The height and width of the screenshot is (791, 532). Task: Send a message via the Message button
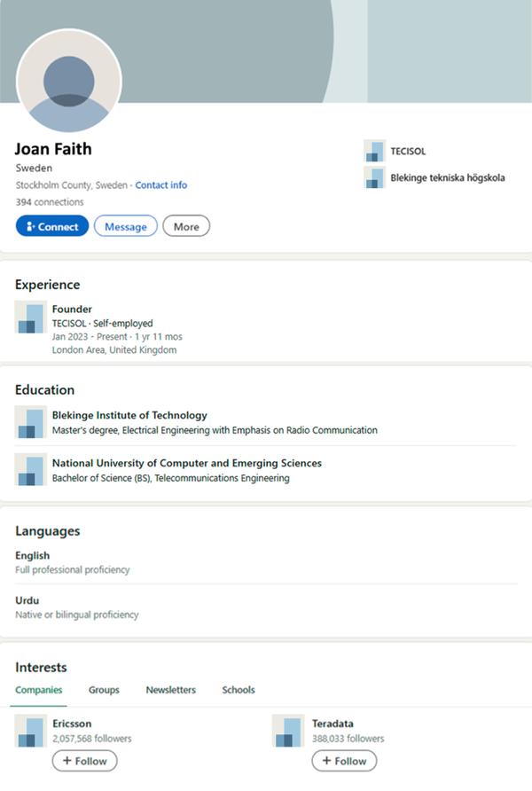(126, 226)
